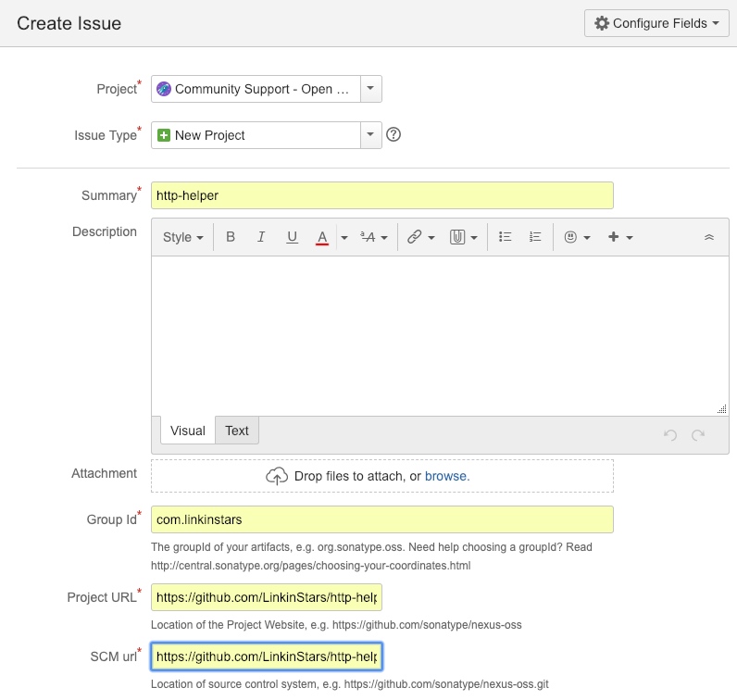Click the browse link for attachments
This screenshot has height=700, width=737.
click(446, 476)
